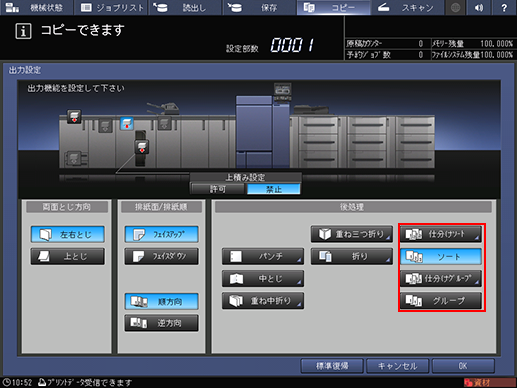Click the globe network icon in top bar
517x388 pixels.
coord(455,7)
